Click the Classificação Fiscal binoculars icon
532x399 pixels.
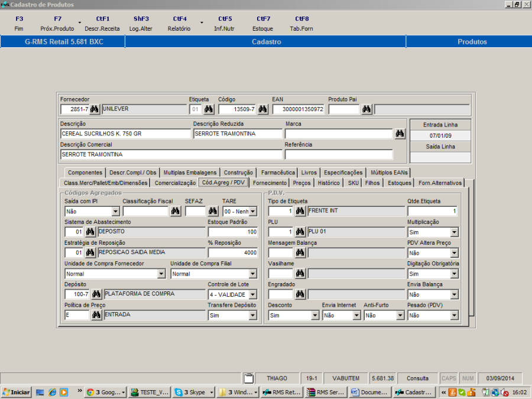click(175, 211)
